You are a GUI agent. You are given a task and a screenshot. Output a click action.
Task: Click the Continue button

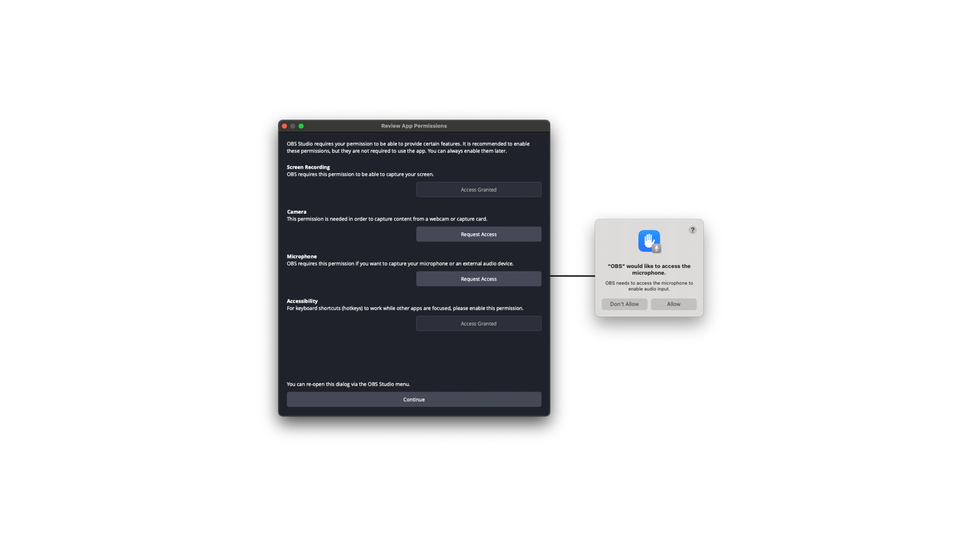414,399
